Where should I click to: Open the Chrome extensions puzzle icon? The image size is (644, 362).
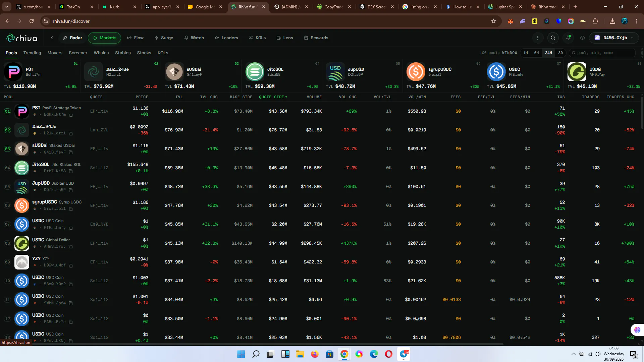[x=595, y=21]
